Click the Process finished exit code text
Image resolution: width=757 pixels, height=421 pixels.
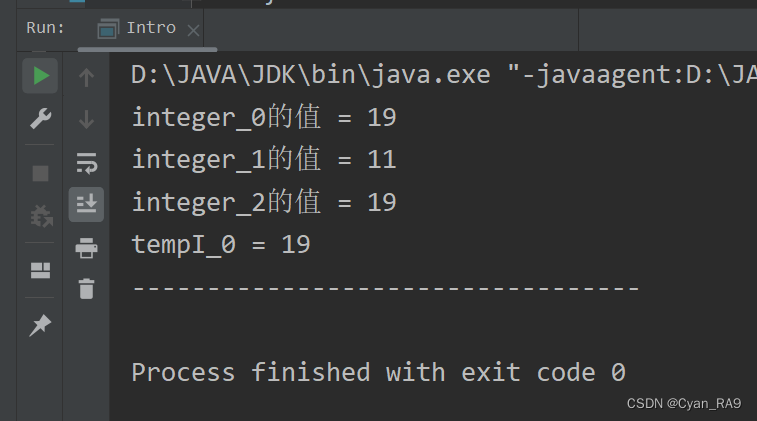[x=378, y=372]
